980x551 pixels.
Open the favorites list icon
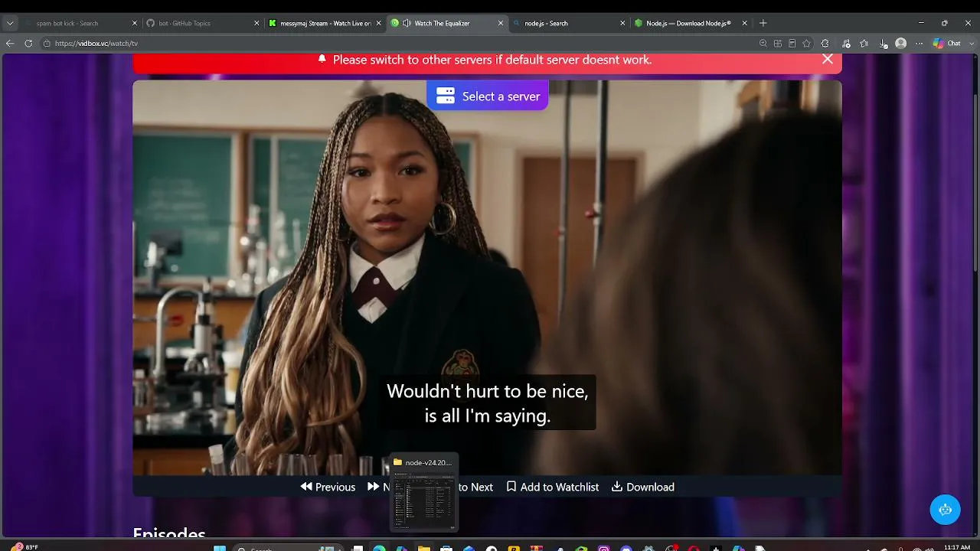864,44
